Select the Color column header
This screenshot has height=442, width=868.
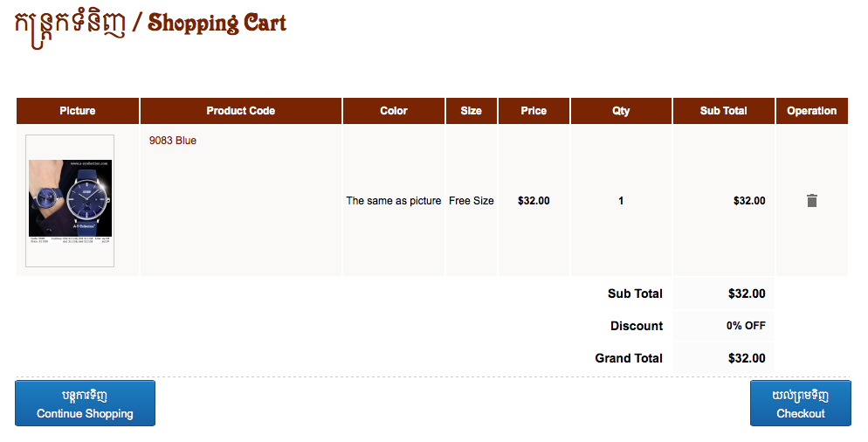click(x=394, y=111)
